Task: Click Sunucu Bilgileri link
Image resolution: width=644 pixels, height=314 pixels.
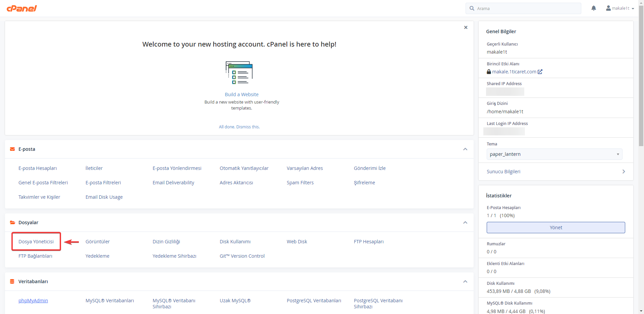Action: coord(503,172)
